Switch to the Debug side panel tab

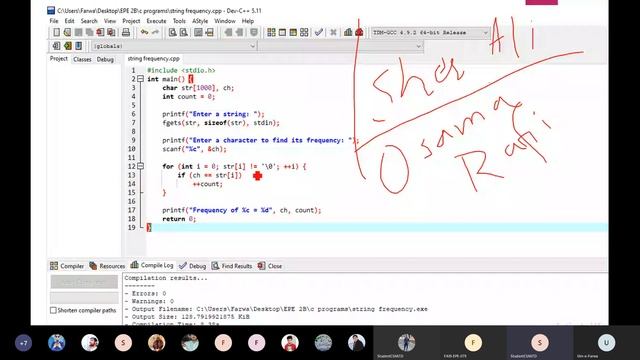(105, 60)
